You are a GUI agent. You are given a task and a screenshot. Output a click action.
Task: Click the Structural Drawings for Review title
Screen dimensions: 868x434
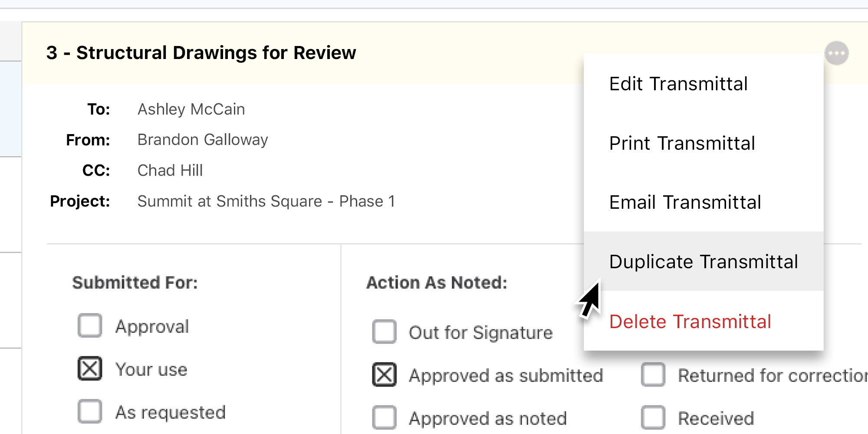coord(201,53)
